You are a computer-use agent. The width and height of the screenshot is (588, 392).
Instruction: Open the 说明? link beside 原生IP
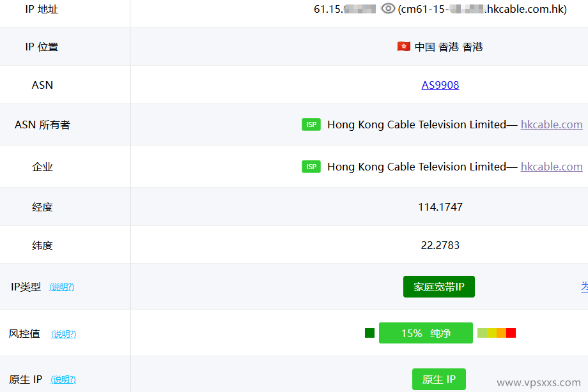(x=63, y=379)
